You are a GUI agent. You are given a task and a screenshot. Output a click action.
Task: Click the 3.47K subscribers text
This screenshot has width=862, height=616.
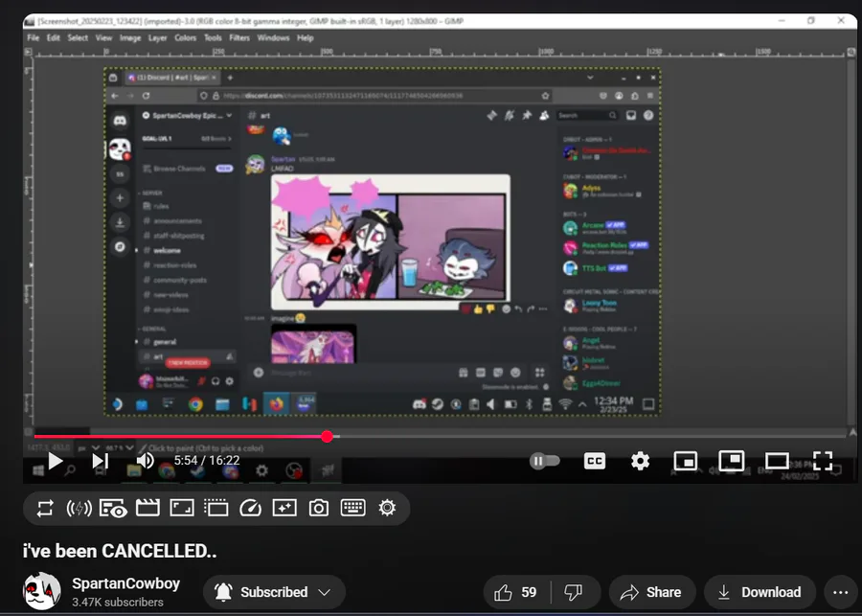(118, 603)
